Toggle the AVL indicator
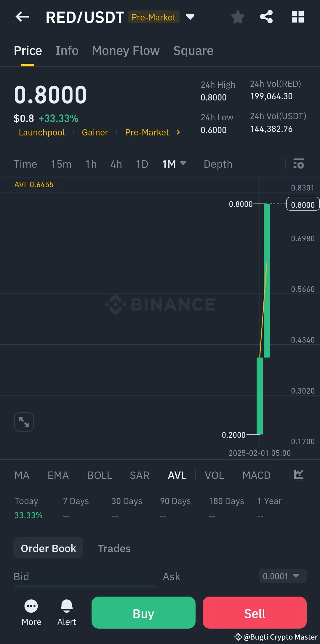 pyautogui.click(x=177, y=475)
